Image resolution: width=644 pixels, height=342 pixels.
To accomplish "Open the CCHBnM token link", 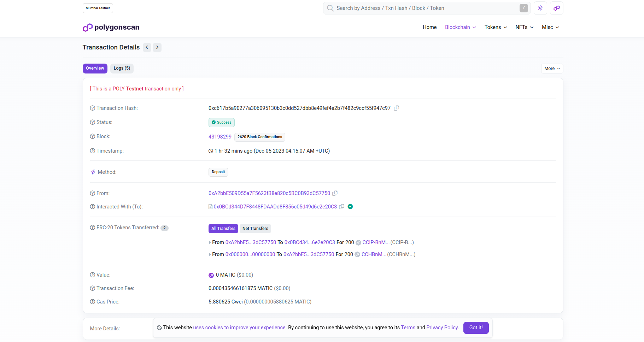I will click(x=374, y=254).
